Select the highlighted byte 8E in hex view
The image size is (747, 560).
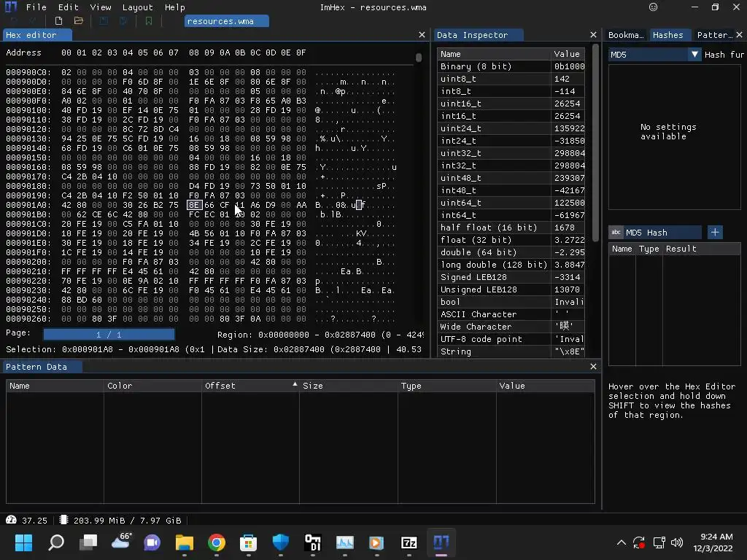point(194,205)
